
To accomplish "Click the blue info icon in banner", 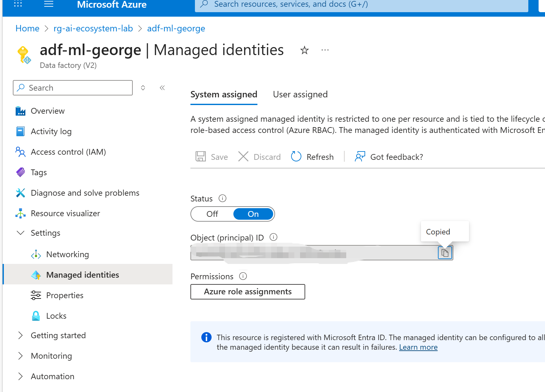I will coord(206,337).
